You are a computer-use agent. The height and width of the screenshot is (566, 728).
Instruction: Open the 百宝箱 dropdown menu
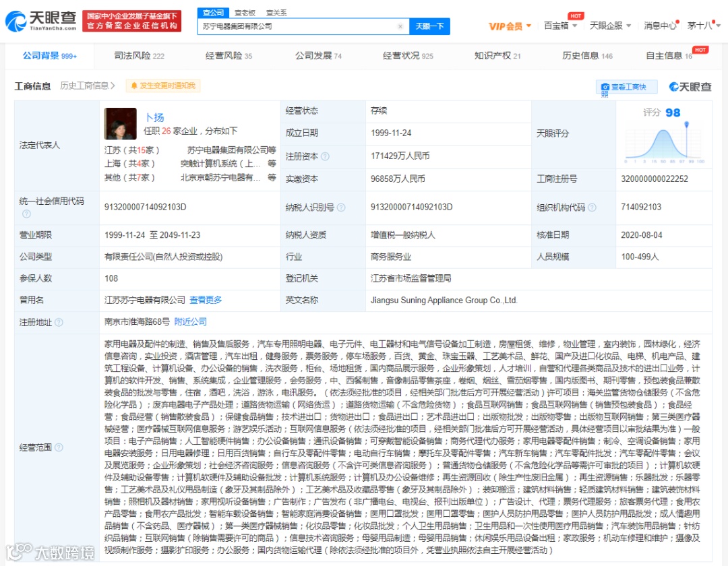pos(560,26)
